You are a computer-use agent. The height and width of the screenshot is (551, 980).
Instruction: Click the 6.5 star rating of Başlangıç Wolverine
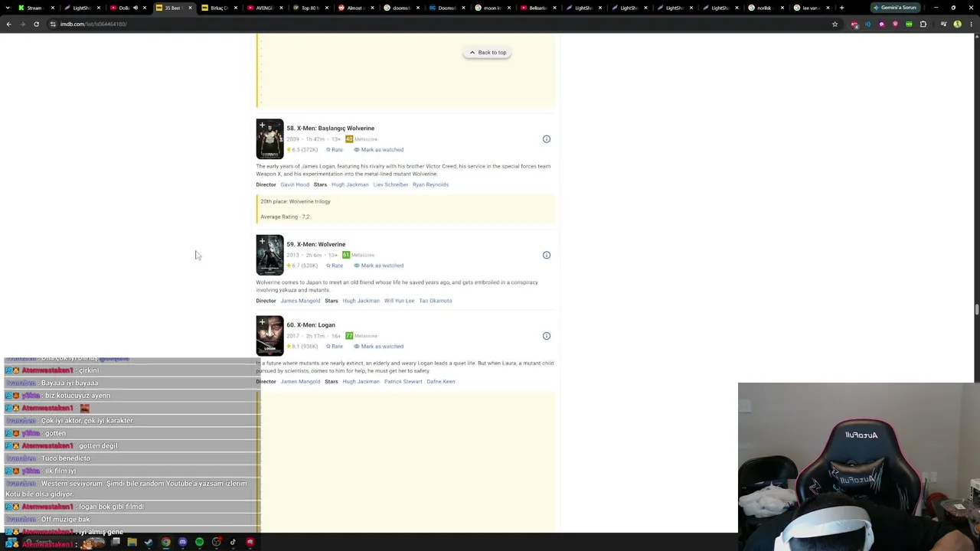pyautogui.click(x=302, y=150)
